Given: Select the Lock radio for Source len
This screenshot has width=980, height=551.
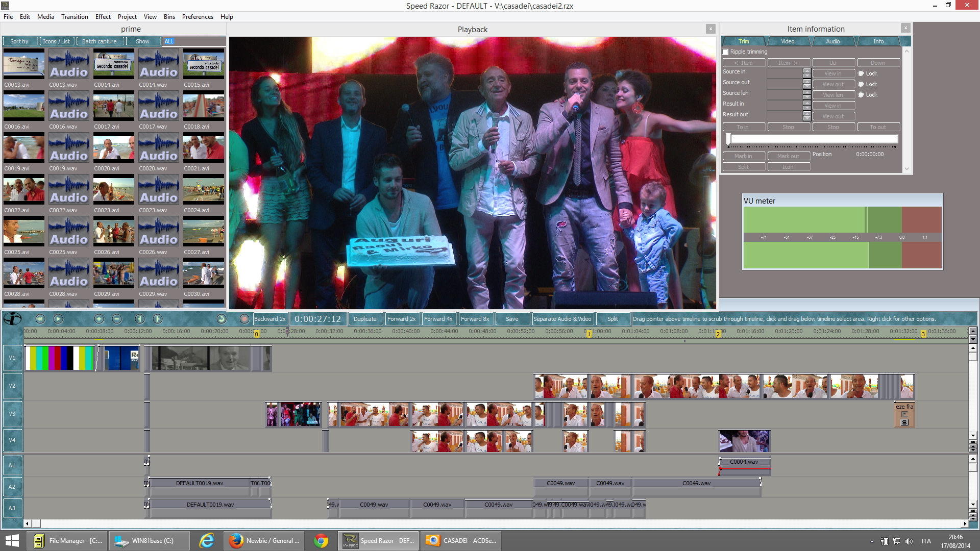Looking at the screenshot, I should [x=861, y=95].
